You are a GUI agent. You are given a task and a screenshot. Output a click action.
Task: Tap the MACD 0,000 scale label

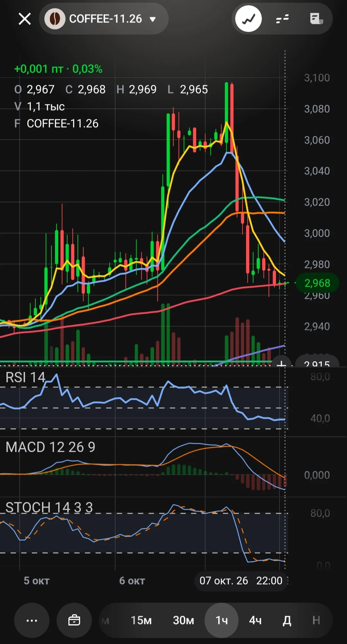[x=317, y=475]
